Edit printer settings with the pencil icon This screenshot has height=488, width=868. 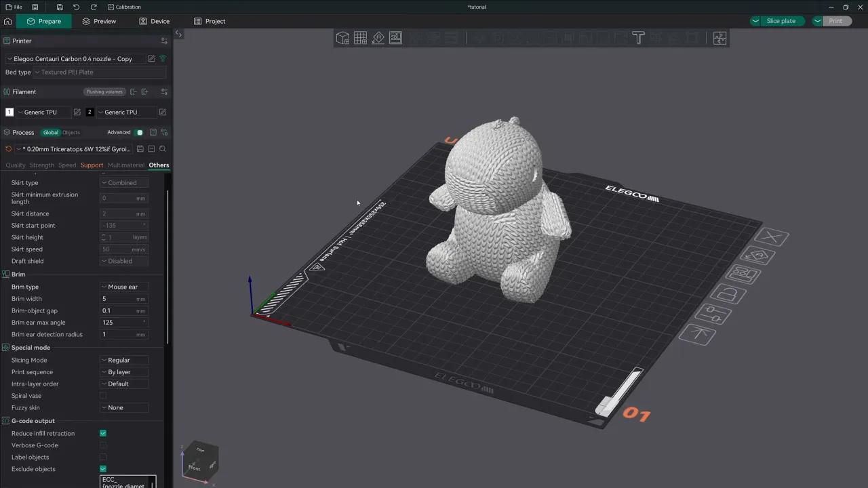click(x=151, y=59)
